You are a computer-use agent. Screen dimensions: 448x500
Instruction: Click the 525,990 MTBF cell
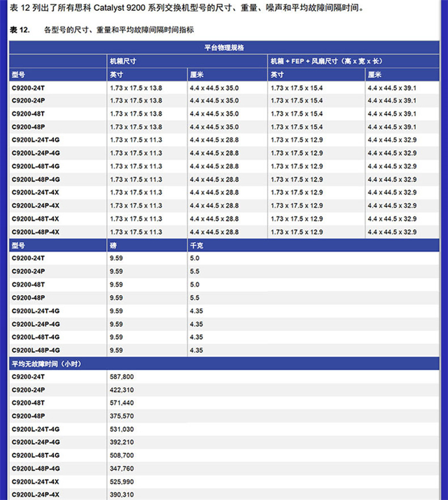point(122,481)
